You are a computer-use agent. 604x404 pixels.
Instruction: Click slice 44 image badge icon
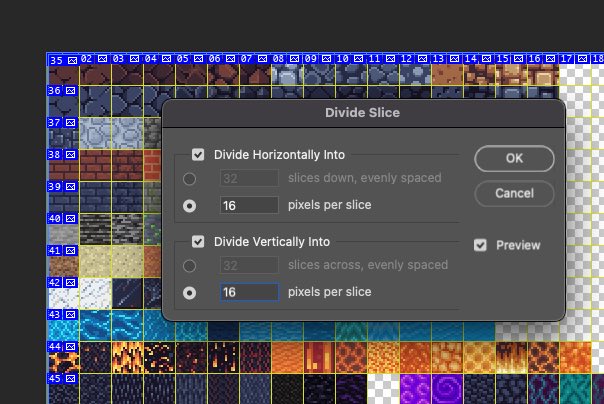tap(70, 346)
